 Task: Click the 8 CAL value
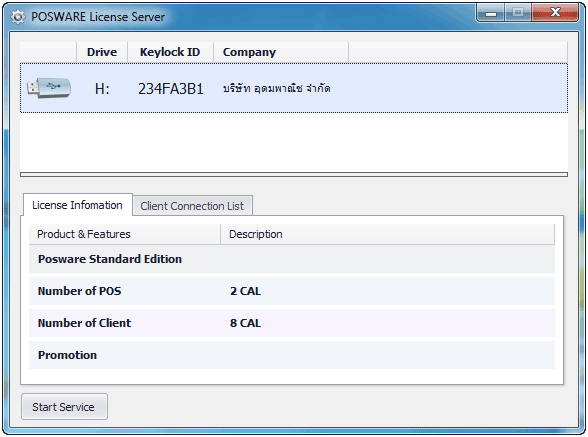pos(245,323)
